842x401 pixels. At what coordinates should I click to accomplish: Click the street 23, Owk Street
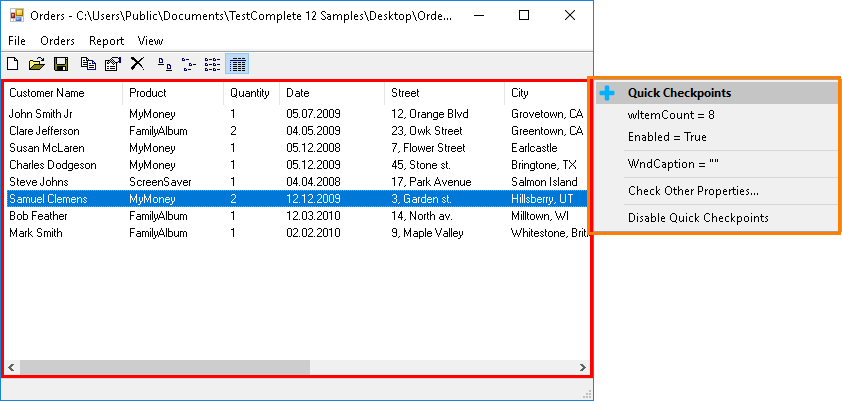tap(426, 131)
